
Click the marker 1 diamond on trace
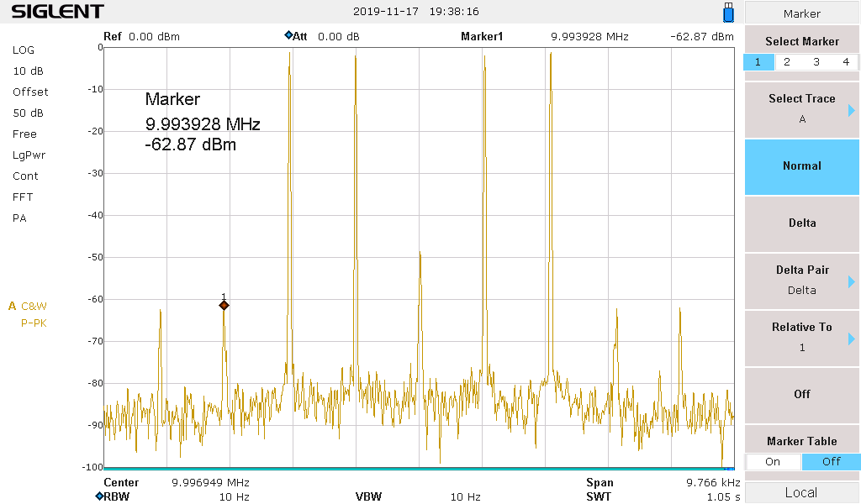point(224,306)
